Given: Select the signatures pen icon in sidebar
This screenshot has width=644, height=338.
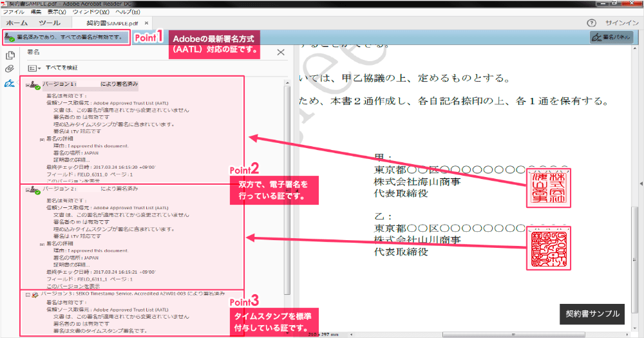Looking at the screenshot, I should [10, 83].
